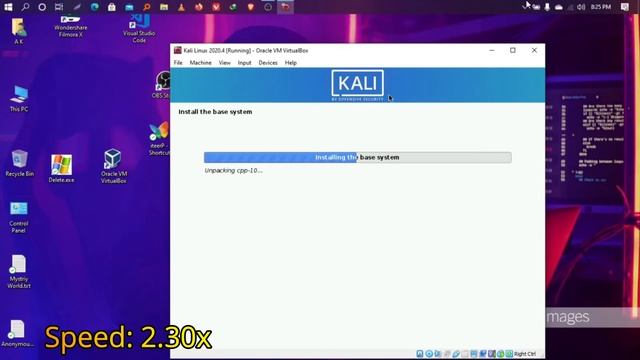This screenshot has height=360, width=640.
Task: Click the volume icon in system tray
Action: point(581,7)
